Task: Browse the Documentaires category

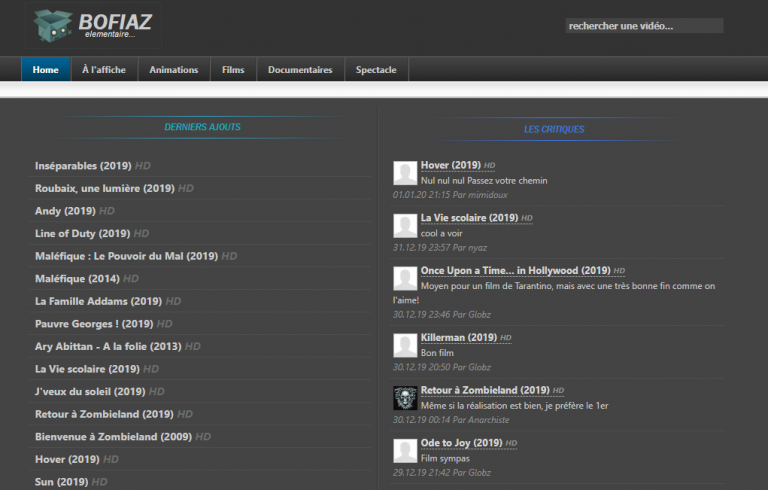Action: point(300,70)
